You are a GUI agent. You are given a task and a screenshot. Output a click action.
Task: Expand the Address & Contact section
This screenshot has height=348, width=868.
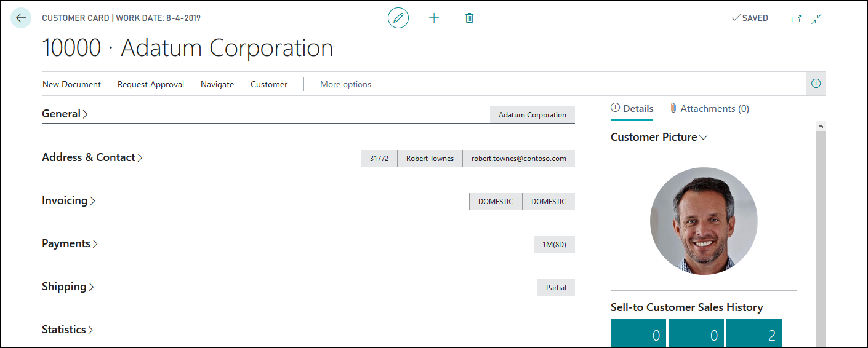click(x=92, y=157)
